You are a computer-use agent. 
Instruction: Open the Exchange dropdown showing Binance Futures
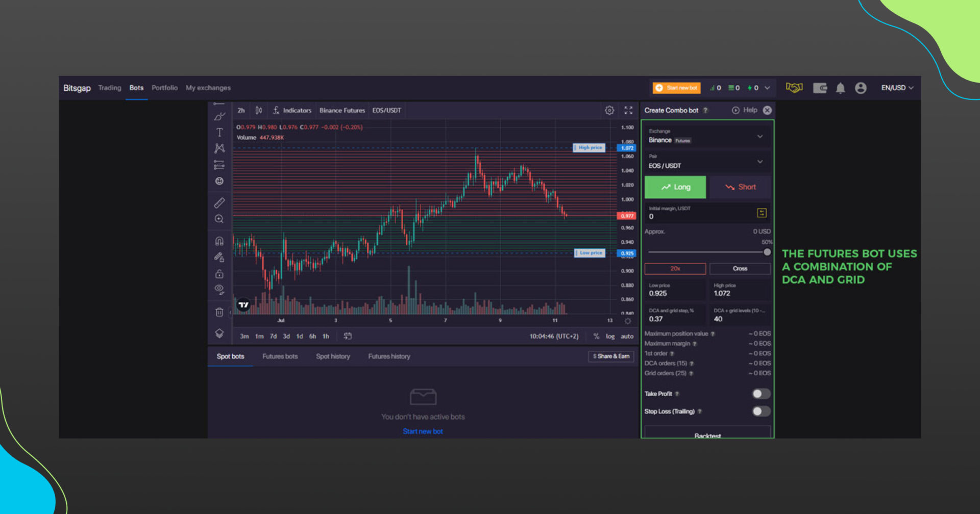point(707,137)
